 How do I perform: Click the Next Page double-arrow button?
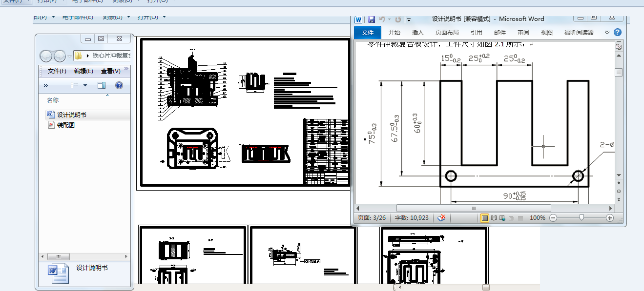pyautogui.click(x=619, y=199)
